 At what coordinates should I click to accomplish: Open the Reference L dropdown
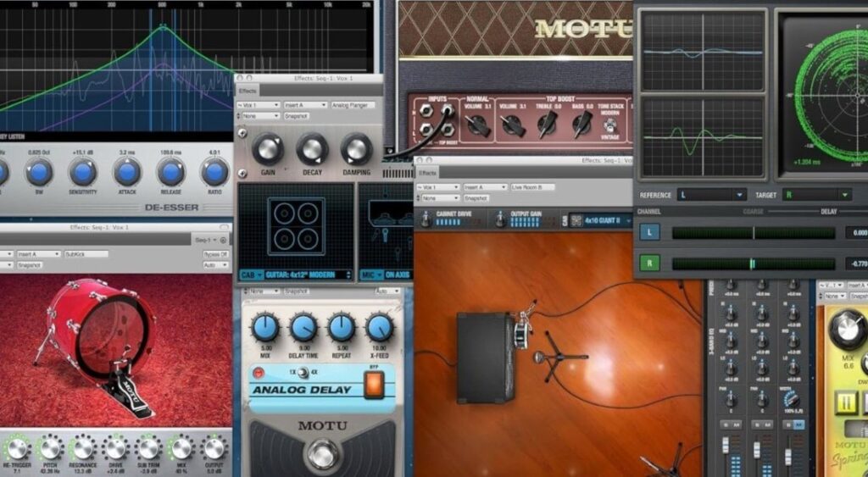(x=710, y=195)
